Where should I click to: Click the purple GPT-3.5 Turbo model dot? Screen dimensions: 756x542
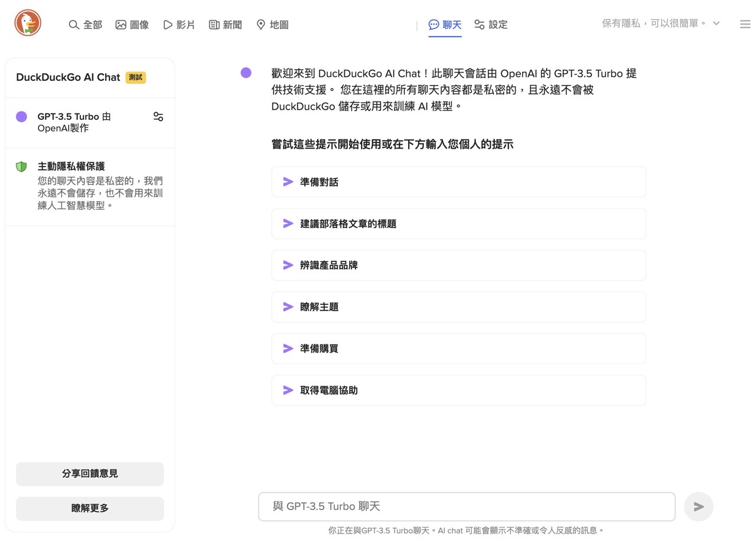pyautogui.click(x=21, y=116)
